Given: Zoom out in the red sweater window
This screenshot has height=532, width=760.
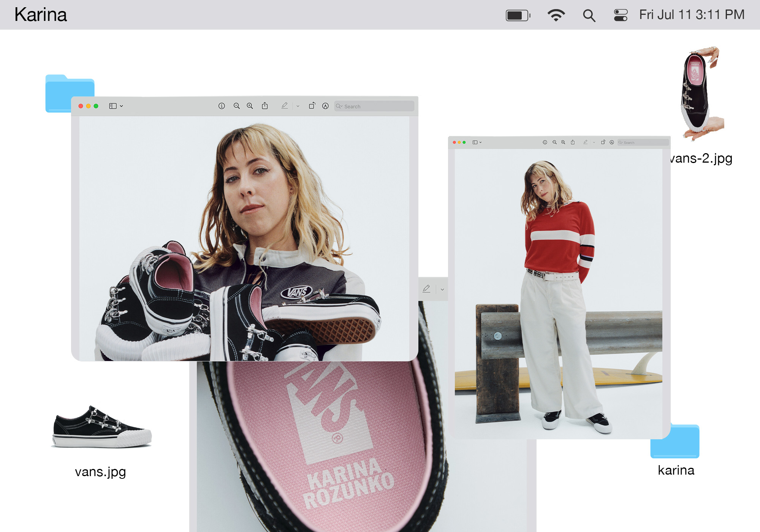Looking at the screenshot, I should (554, 142).
